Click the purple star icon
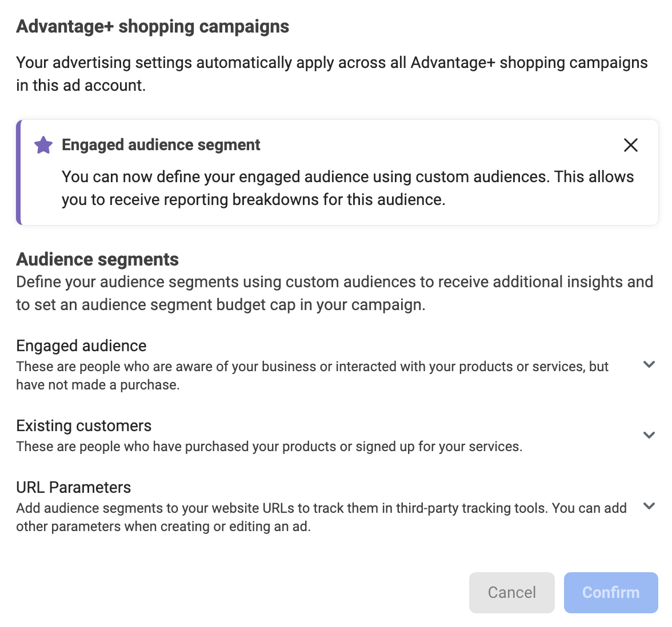Image resolution: width=672 pixels, height=627 pixels. click(43, 145)
